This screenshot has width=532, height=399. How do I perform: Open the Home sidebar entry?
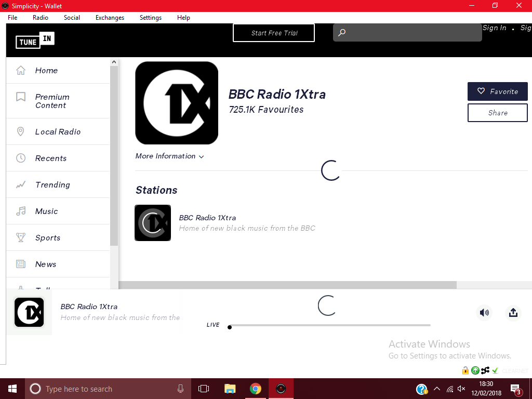pos(58,70)
